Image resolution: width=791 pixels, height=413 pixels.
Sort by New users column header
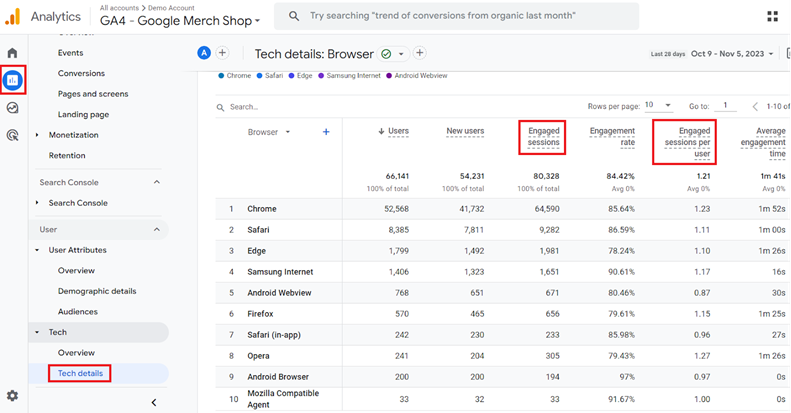pos(465,131)
